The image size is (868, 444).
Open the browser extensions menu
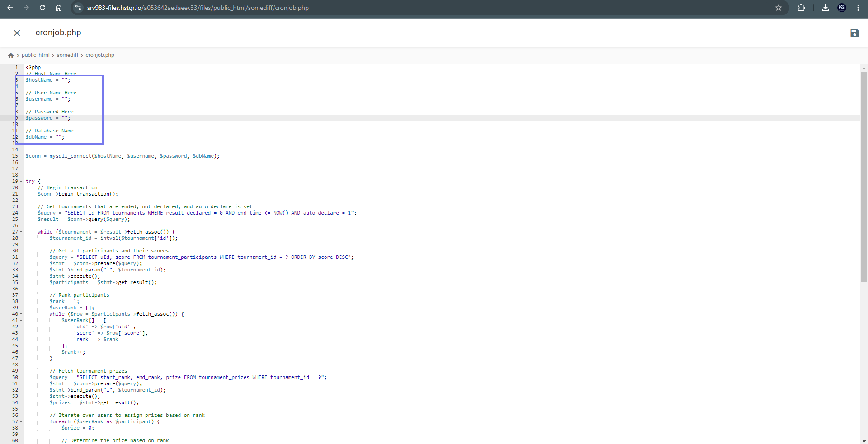click(801, 8)
